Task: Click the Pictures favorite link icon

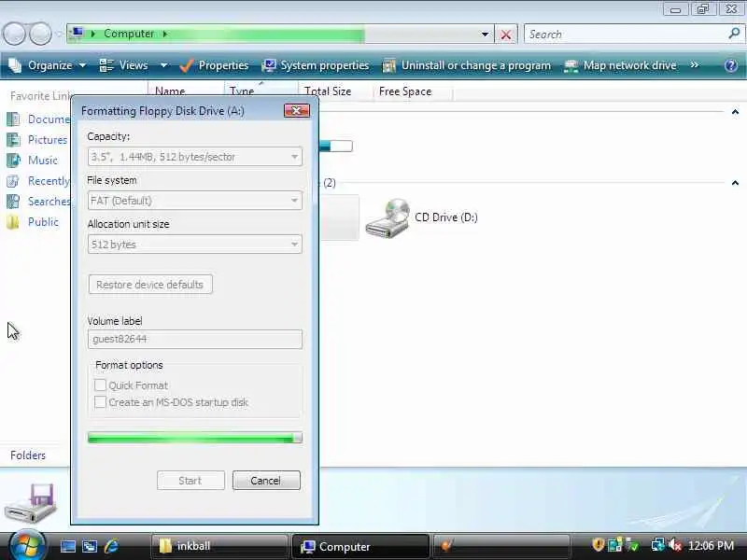Action: click(x=13, y=139)
